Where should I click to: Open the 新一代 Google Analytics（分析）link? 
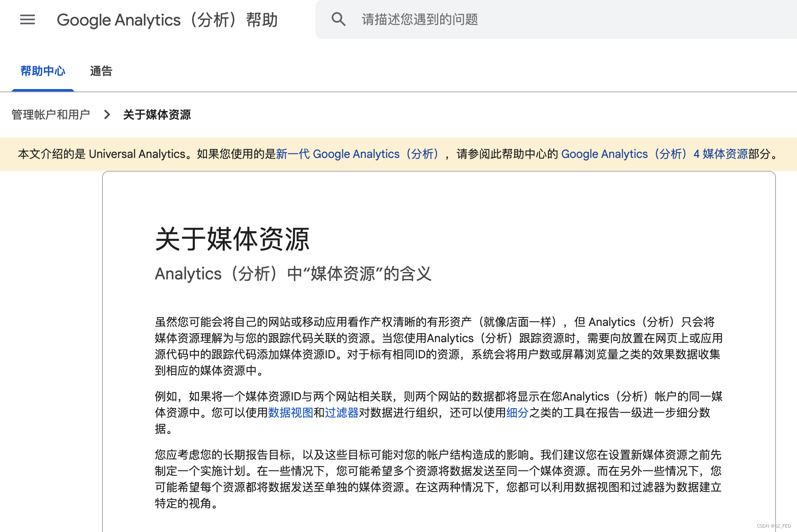pos(358,154)
